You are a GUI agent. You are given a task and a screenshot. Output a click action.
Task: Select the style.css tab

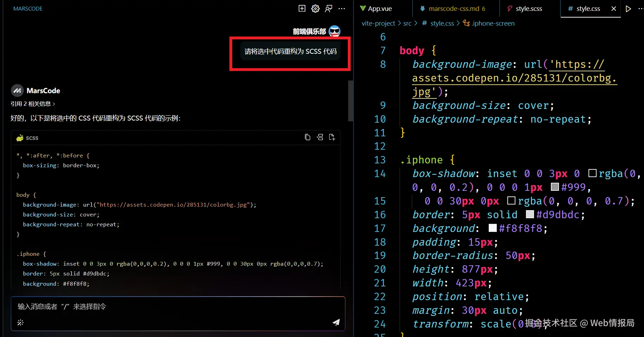coord(588,9)
